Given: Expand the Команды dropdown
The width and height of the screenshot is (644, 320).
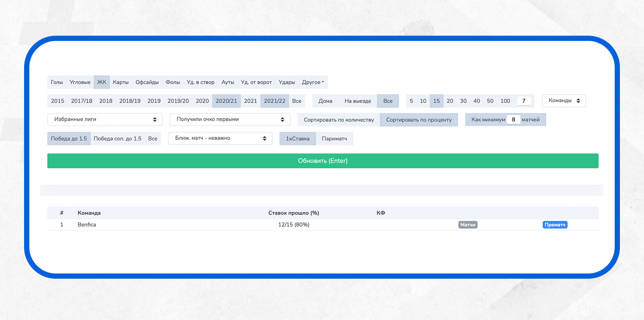Looking at the screenshot, I should point(564,101).
